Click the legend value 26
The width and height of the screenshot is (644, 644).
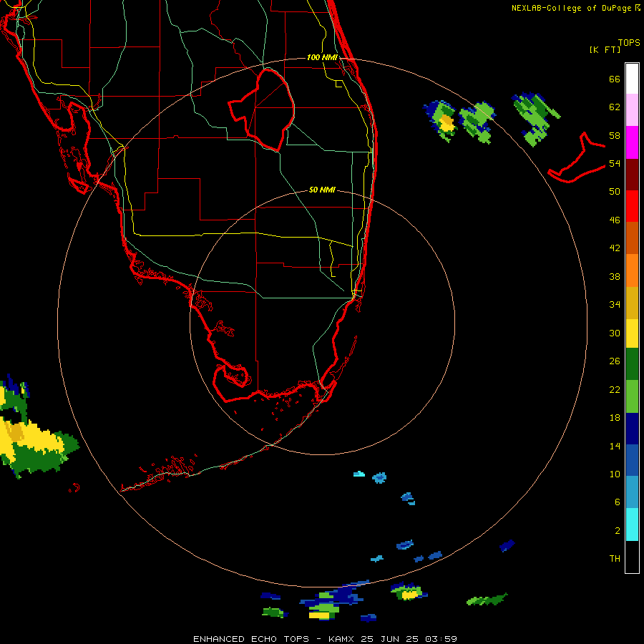point(615,361)
